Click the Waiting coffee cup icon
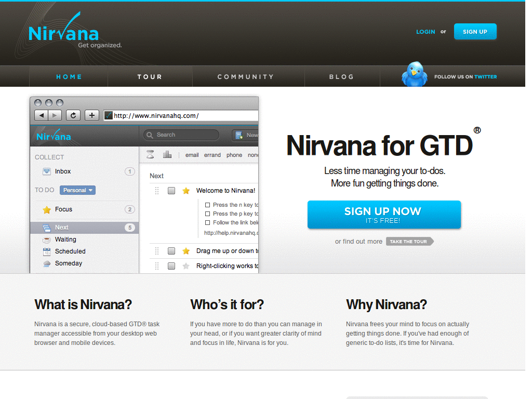532x399 pixels. click(46, 240)
